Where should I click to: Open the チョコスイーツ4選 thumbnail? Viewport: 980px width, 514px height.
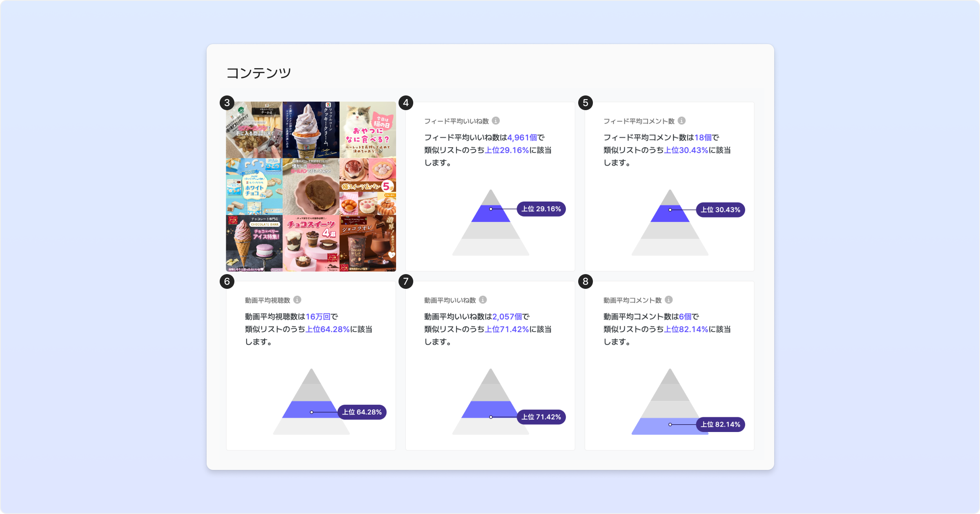click(311, 244)
